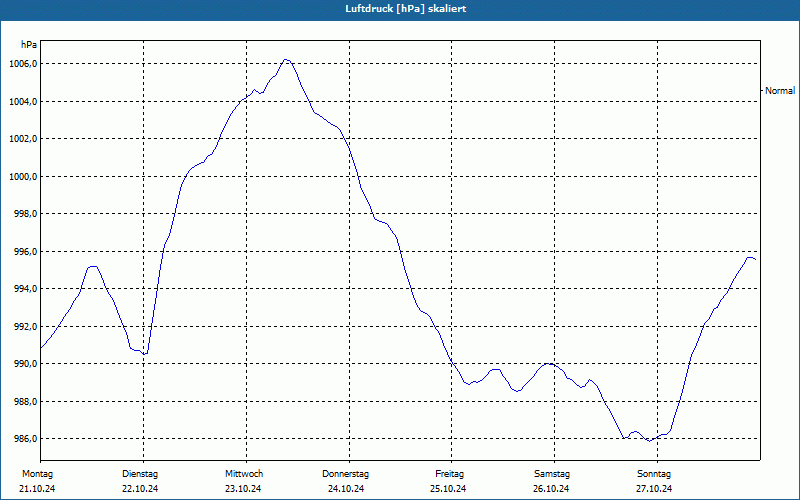Click the 'Normal' marker label on right axis

(780, 91)
